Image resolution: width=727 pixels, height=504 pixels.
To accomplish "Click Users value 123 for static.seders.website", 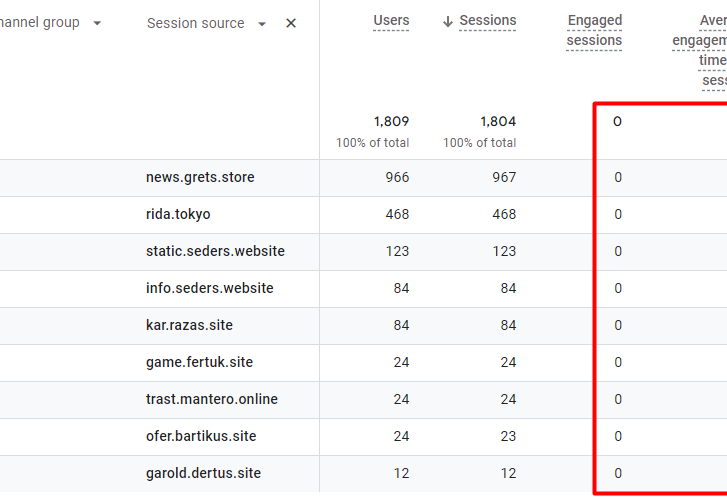I will [397, 251].
